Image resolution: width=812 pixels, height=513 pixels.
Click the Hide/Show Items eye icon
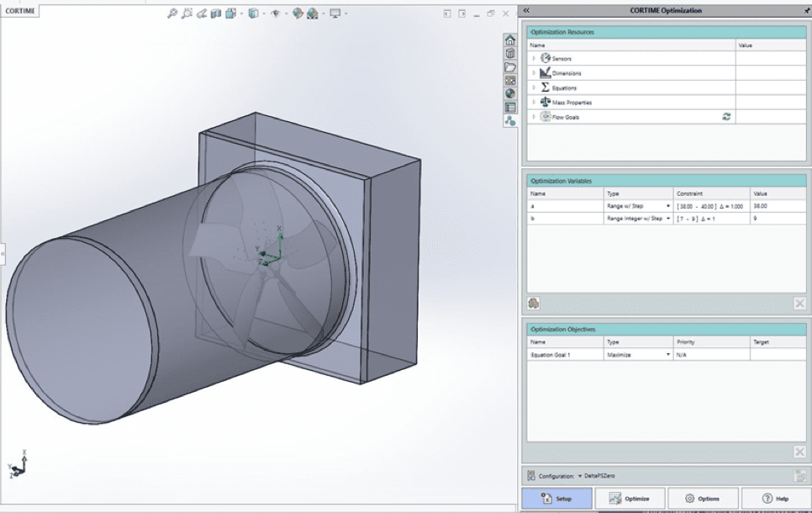pos(276,13)
